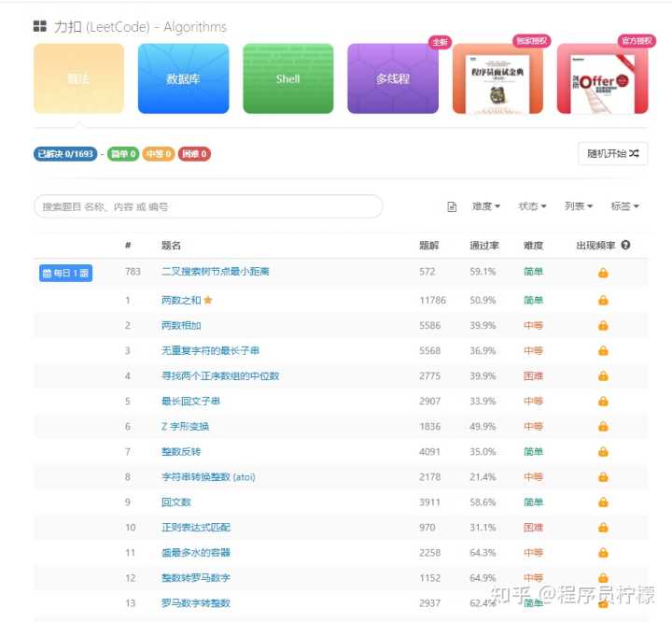Open problem 盛最多水的容器
This screenshot has height=622, width=672.
[x=195, y=553]
